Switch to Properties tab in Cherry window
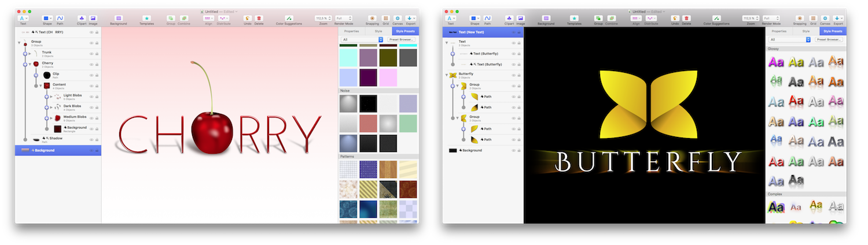Screen dimensions: 868x245 point(351,31)
